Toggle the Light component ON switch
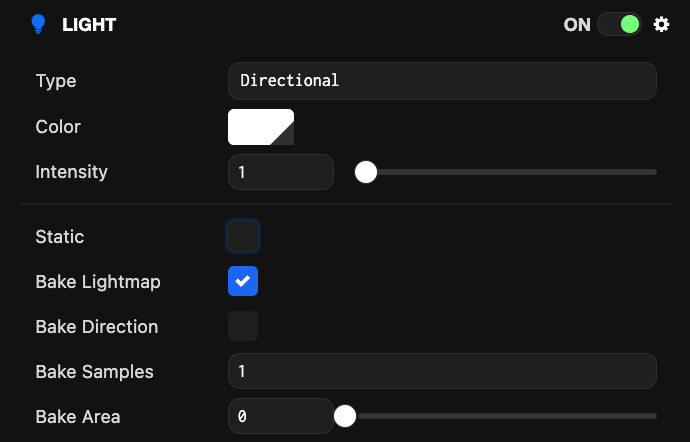This screenshot has height=442, width=690. click(619, 24)
